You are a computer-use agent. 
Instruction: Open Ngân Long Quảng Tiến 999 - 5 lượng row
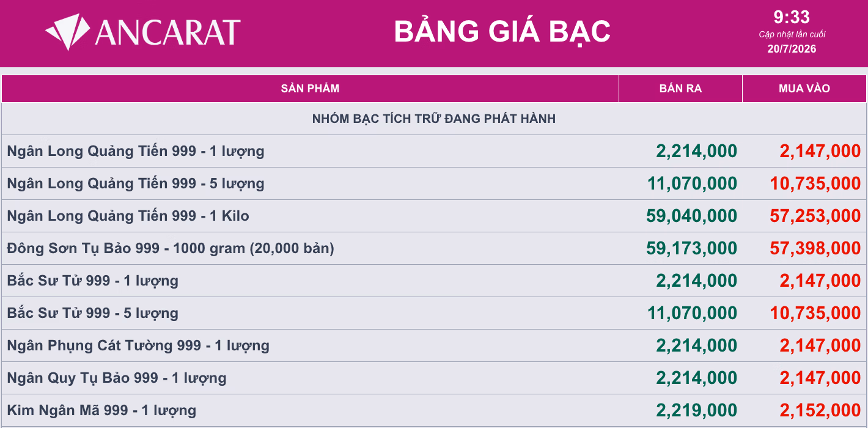[x=434, y=183]
